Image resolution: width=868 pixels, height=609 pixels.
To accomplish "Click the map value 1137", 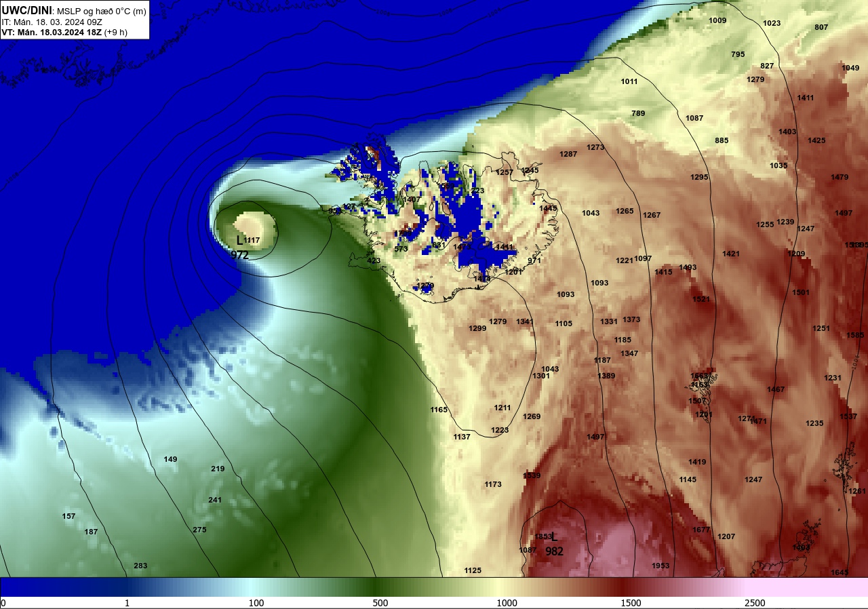I will 462,437.
